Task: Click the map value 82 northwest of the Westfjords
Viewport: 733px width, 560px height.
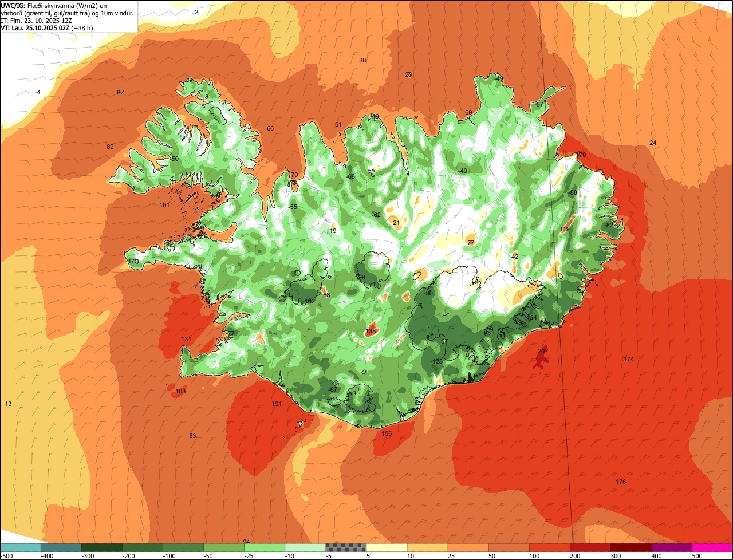Action: (120, 92)
